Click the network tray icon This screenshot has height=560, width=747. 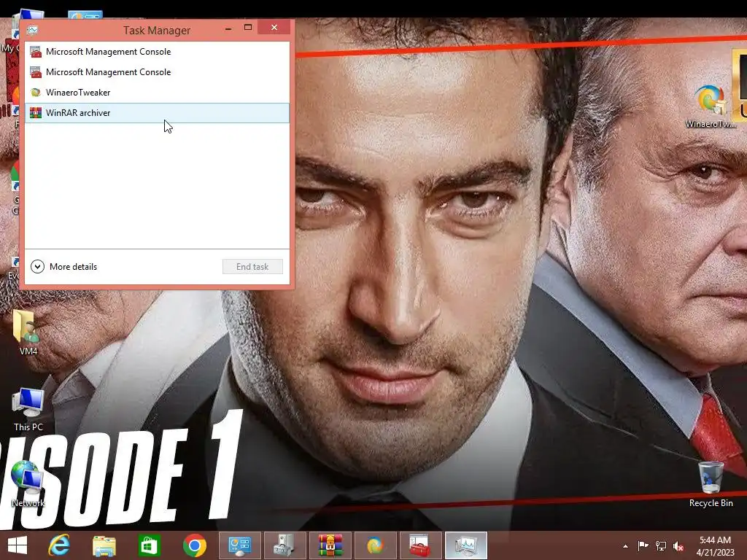[661, 546]
